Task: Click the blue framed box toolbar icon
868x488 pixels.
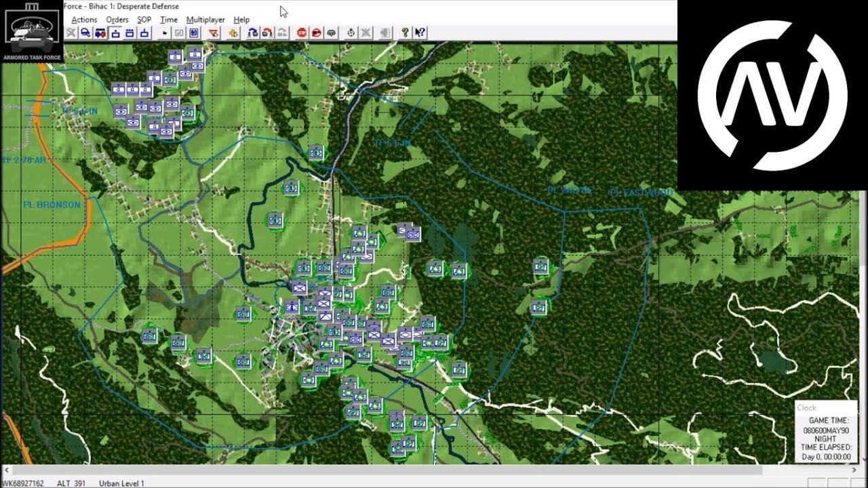Action: [x=194, y=33]
